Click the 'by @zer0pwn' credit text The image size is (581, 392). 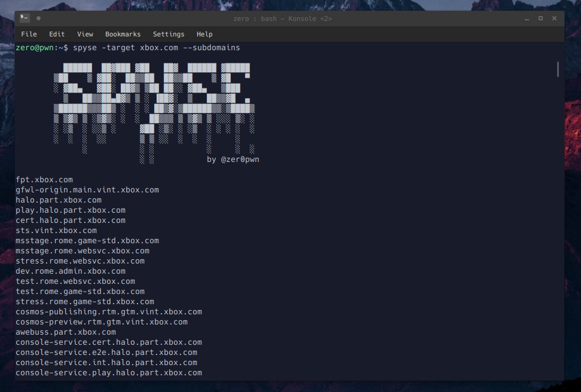coord(233,160)
